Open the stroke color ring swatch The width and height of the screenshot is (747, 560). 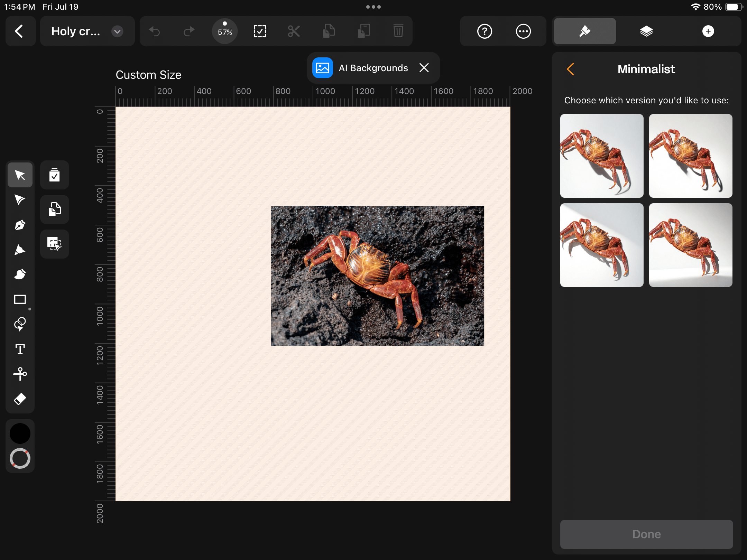click(x=20, y=458)
